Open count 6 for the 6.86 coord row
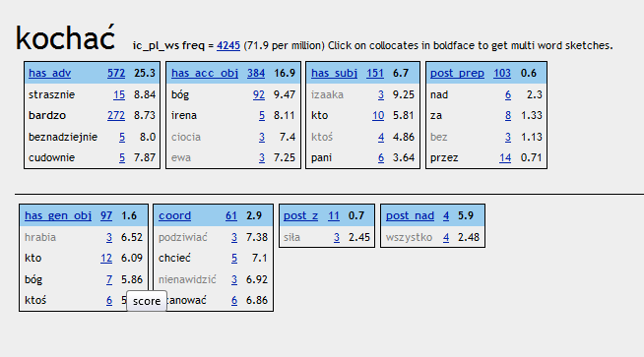 [x=234, y=300]
